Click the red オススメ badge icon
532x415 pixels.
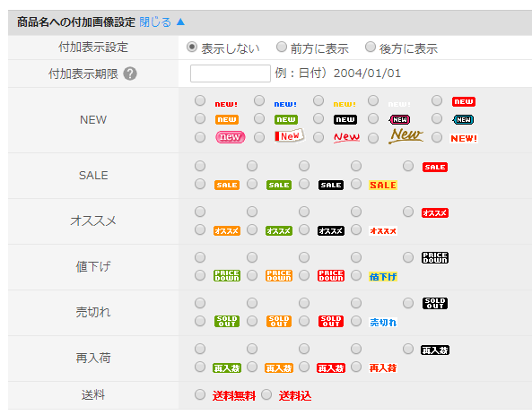coord(435,213)
